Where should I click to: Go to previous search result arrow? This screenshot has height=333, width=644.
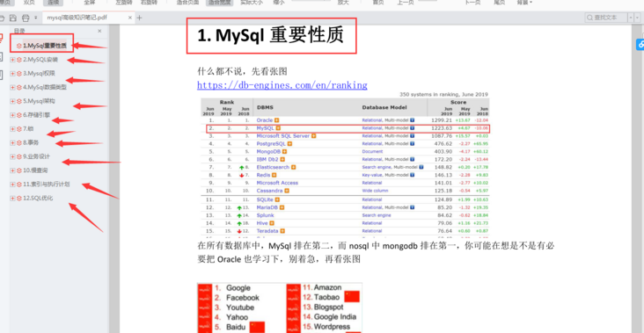pyautogui.click(x=631, y=18)
